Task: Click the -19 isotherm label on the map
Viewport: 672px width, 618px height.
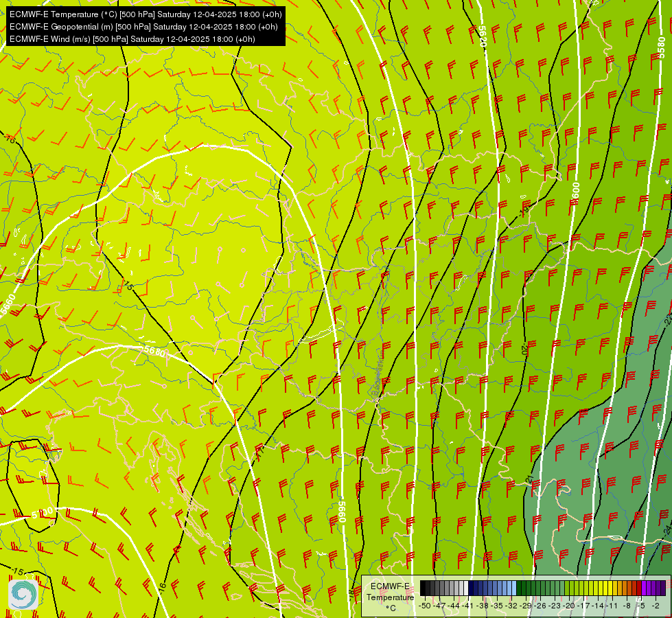Action: coord(524,210)
